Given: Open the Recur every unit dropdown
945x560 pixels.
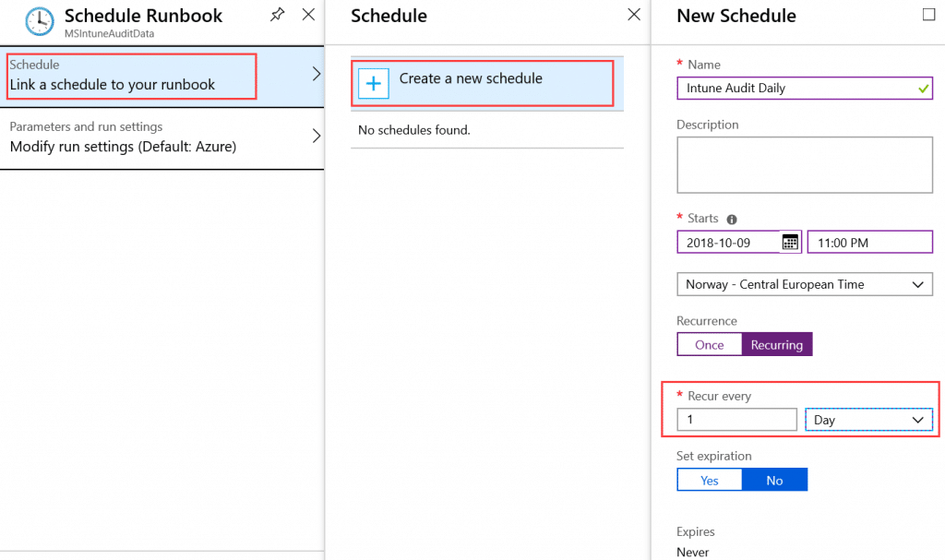Looking at the screenshot, I should pyautogui.click(x=867, y=419).
